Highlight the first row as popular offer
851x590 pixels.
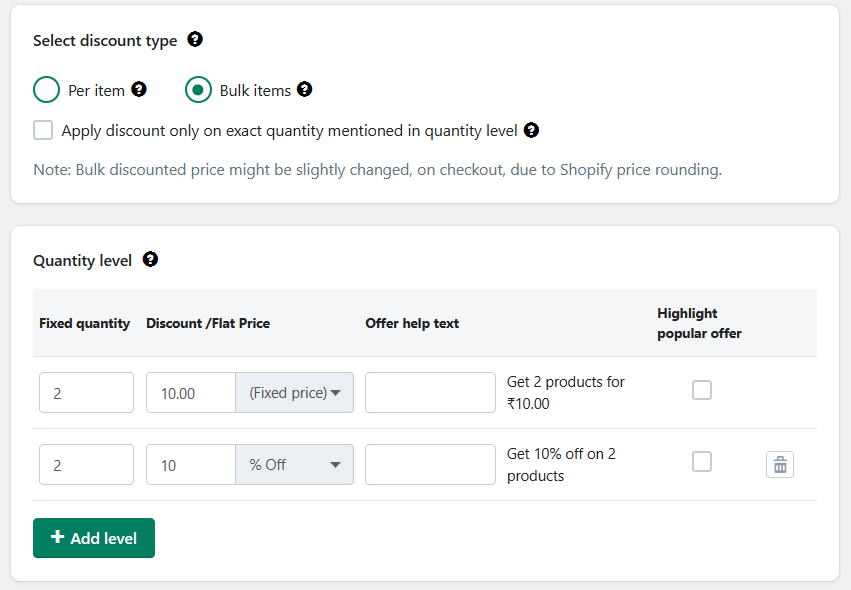pyautogui.click(x=702, y=390)
